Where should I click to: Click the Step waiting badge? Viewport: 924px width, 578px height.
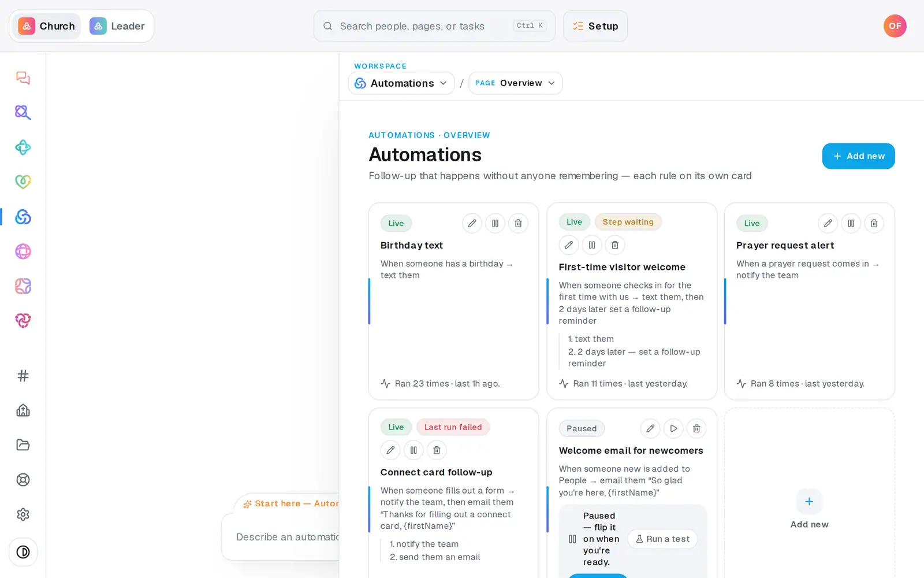[x=628, y=222]
